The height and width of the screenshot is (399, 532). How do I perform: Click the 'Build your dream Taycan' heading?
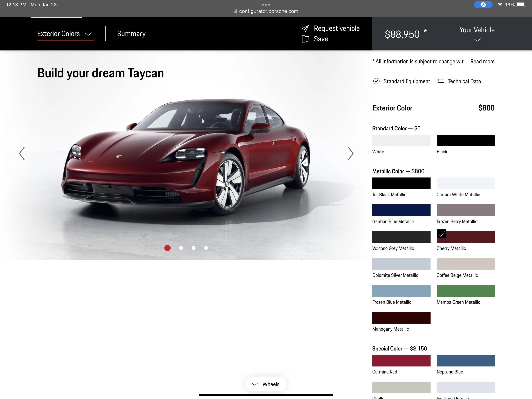point(100,73)
